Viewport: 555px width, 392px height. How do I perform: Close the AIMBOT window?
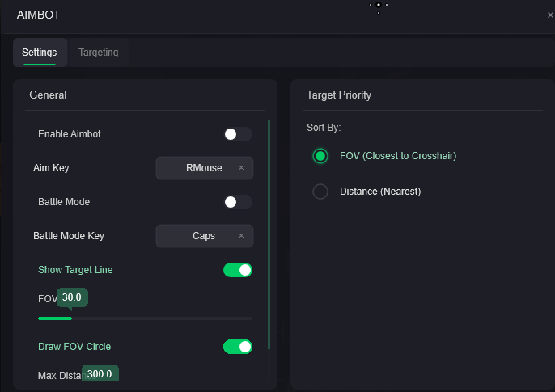pyautogui.click(x=550, y=15)
